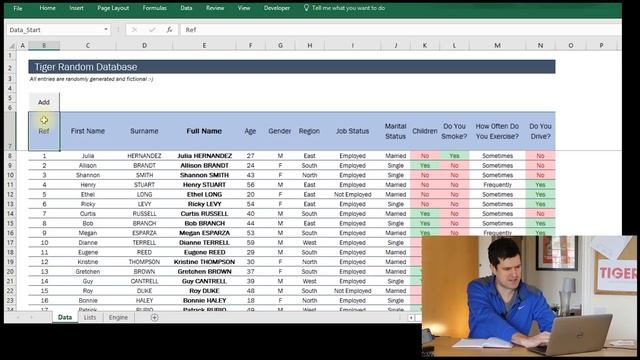Select row 15 header

10,223
